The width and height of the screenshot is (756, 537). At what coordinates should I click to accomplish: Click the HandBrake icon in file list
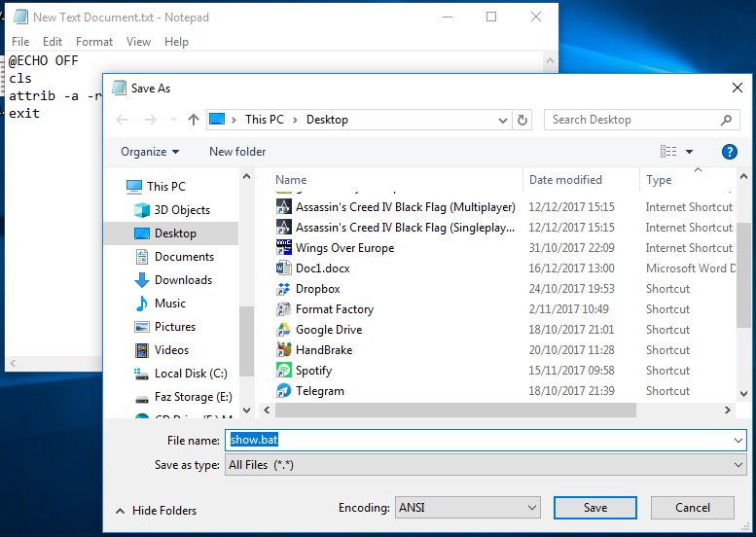coord(284,350)
